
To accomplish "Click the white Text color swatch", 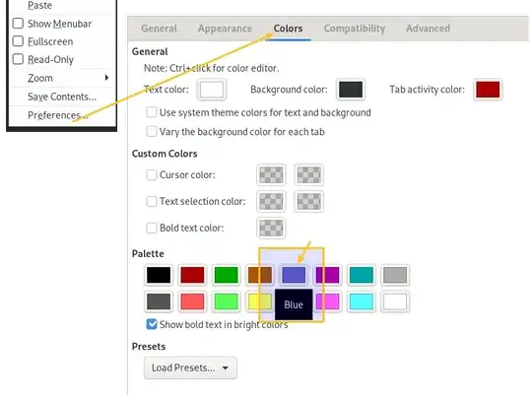I will pyautogui.click(x=212, y=90).
